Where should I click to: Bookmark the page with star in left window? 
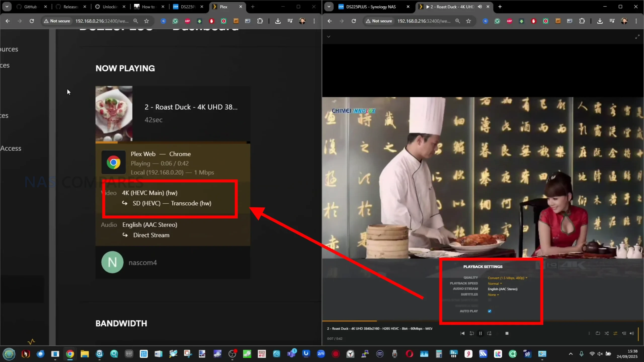[146, 21]
